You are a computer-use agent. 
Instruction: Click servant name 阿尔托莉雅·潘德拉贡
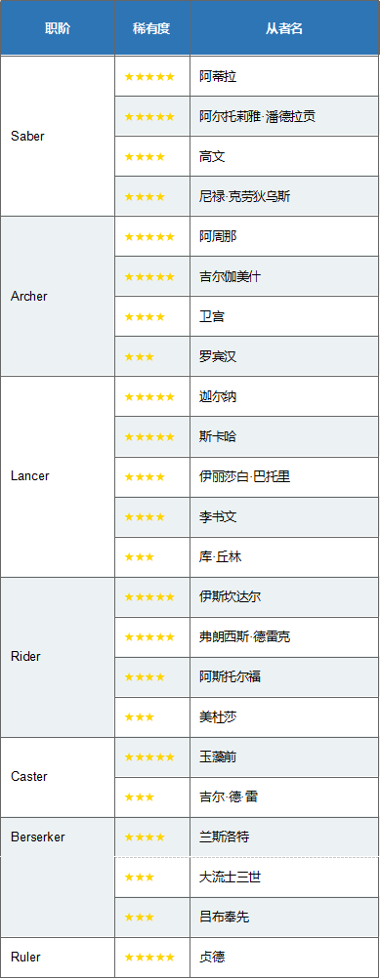coord(258,117)
